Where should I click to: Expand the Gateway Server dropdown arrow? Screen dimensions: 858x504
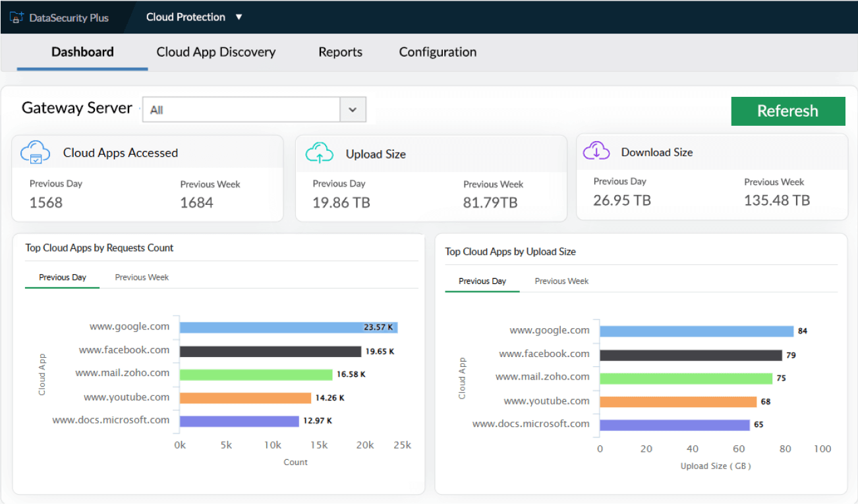tap(353, 109)
